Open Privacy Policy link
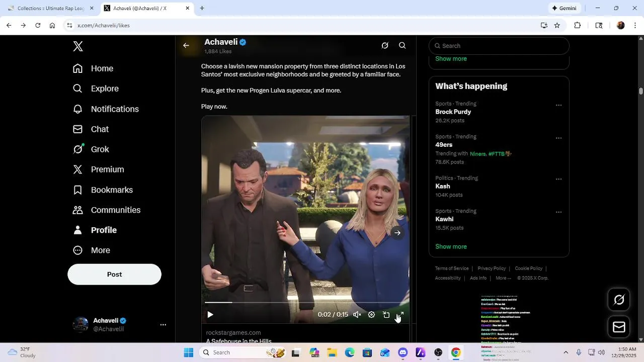This screenshot has width=644, height=362. [492, 268]
